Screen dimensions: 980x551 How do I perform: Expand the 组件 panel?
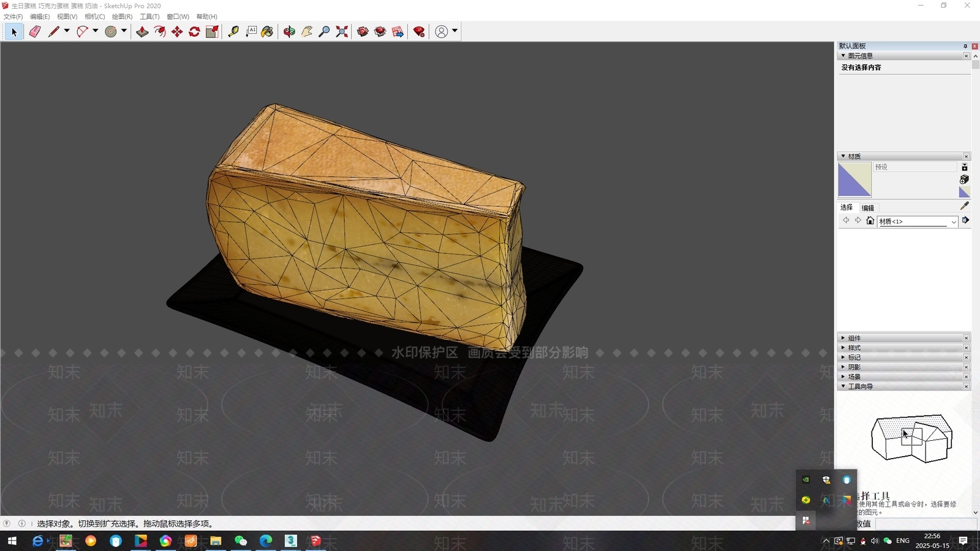843,338
